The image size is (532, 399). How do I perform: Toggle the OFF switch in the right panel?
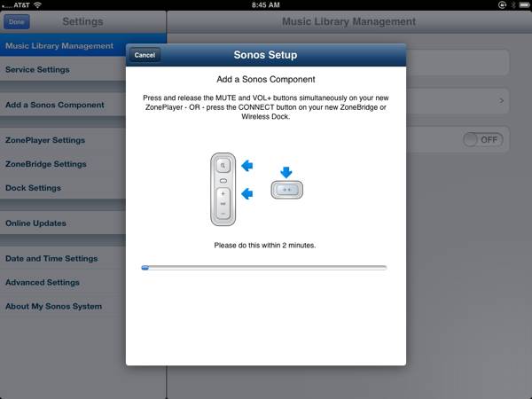(x=483, y=139)
